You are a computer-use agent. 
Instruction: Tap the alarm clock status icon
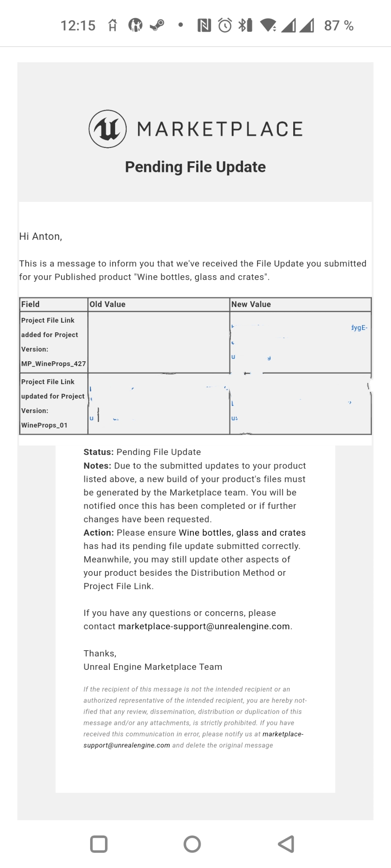(225, 26)
